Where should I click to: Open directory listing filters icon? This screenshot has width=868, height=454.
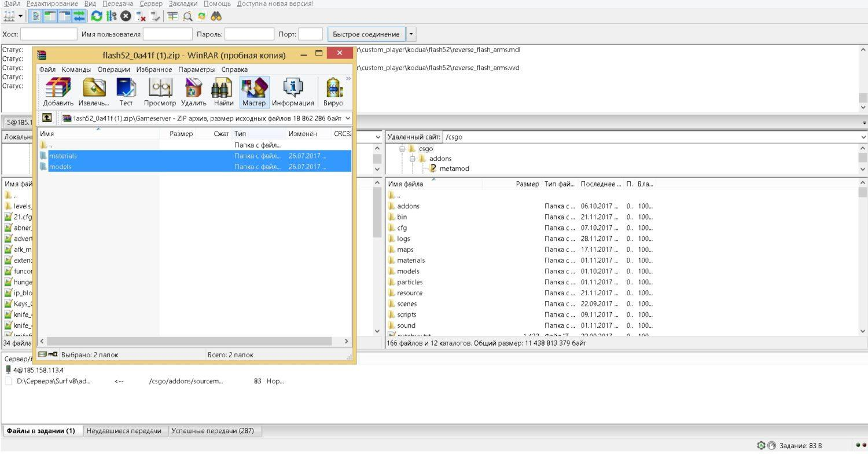173,16
